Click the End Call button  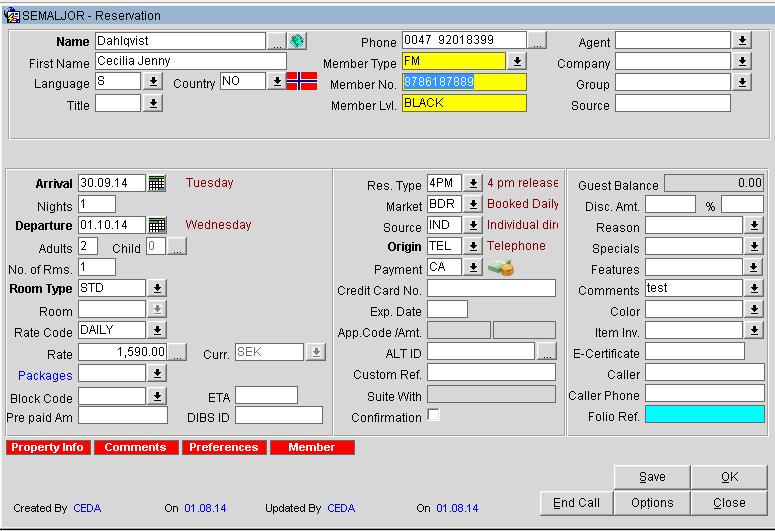pos(576,503)
